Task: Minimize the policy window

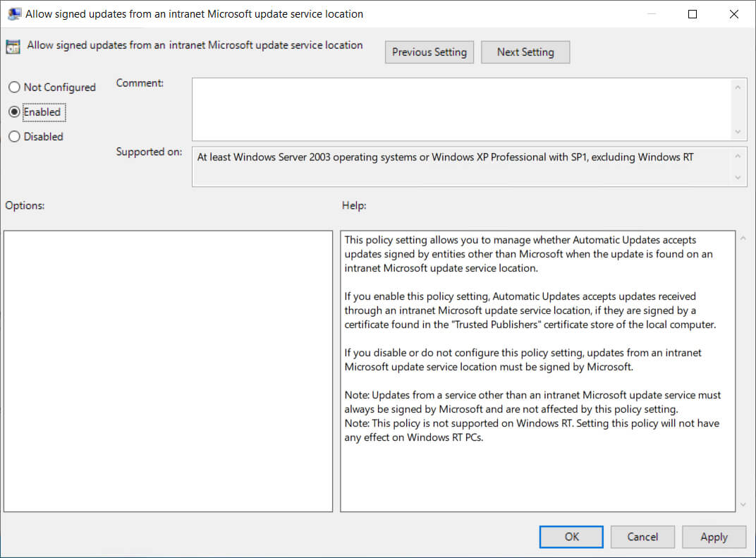Action: click(652, 14)
